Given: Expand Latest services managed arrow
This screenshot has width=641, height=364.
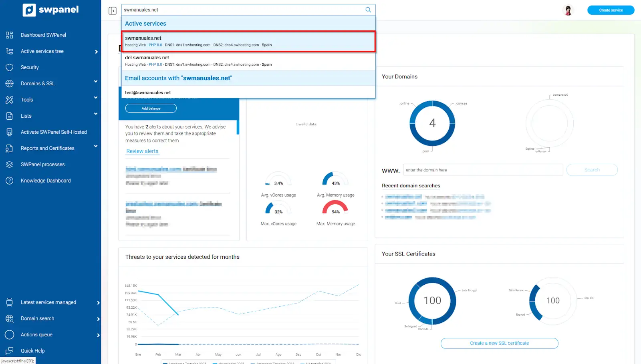Looking at the screenshot, I should click(98, 303).
